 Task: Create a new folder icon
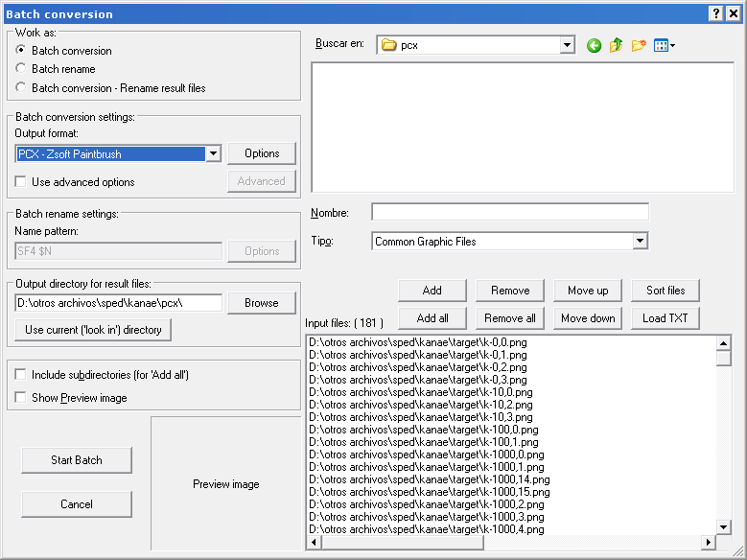639,45
